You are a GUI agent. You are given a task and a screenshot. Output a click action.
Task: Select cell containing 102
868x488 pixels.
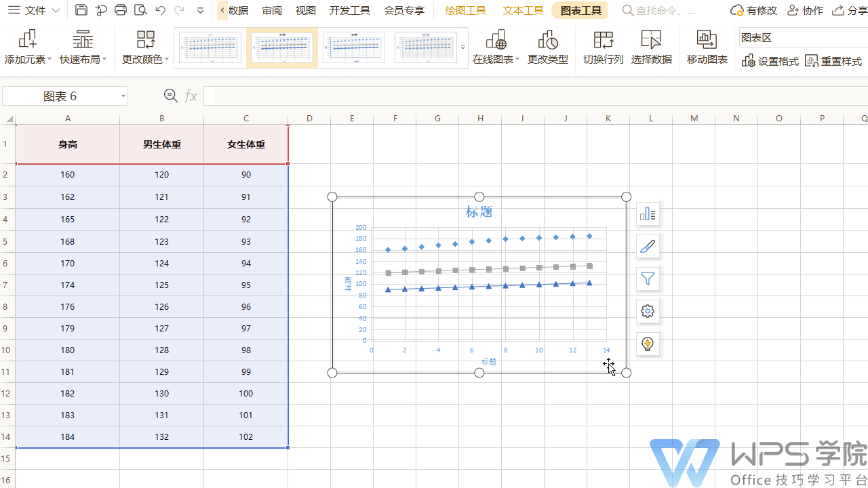click(x=246, y=437)
